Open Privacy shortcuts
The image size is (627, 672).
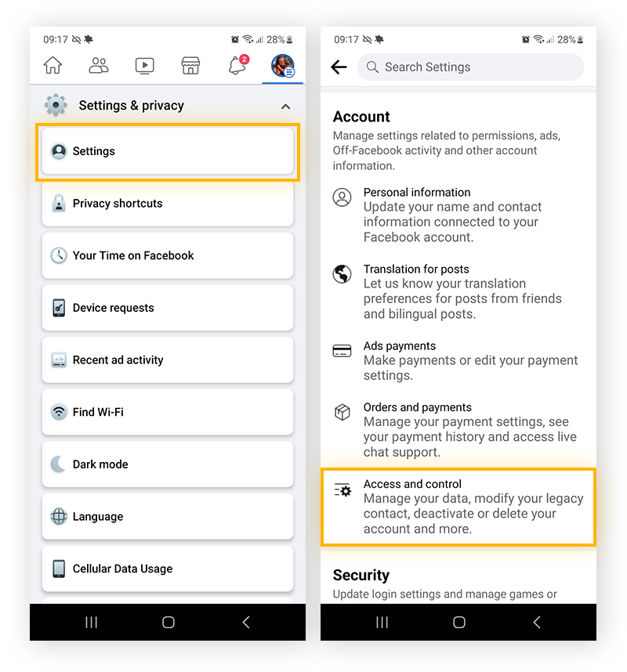tap(168, 204)
